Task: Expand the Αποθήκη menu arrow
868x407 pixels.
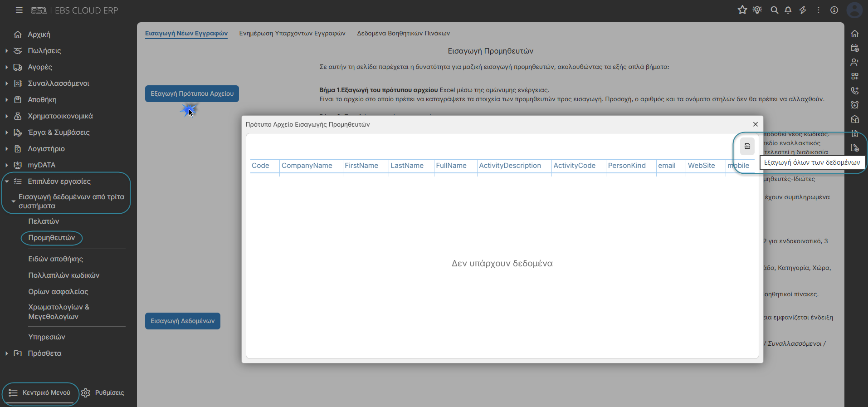Action: 6,100
